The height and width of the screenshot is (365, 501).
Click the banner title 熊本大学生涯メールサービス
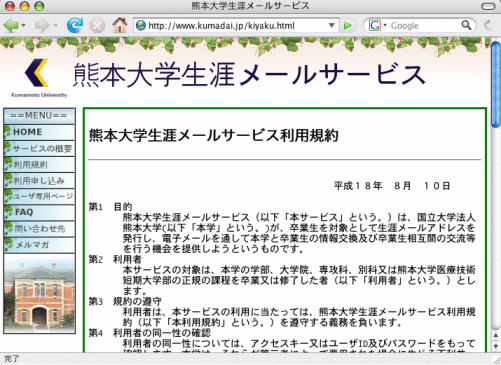[249, 75]
